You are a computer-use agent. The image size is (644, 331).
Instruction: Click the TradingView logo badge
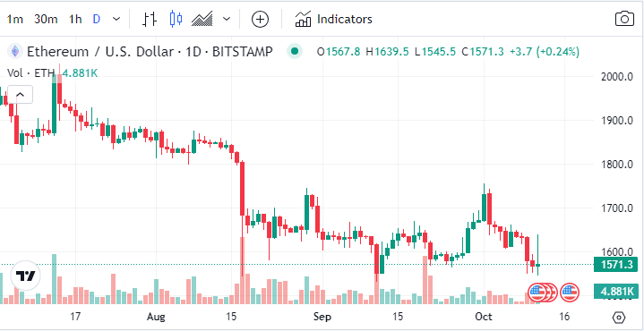tap(25, 276)
